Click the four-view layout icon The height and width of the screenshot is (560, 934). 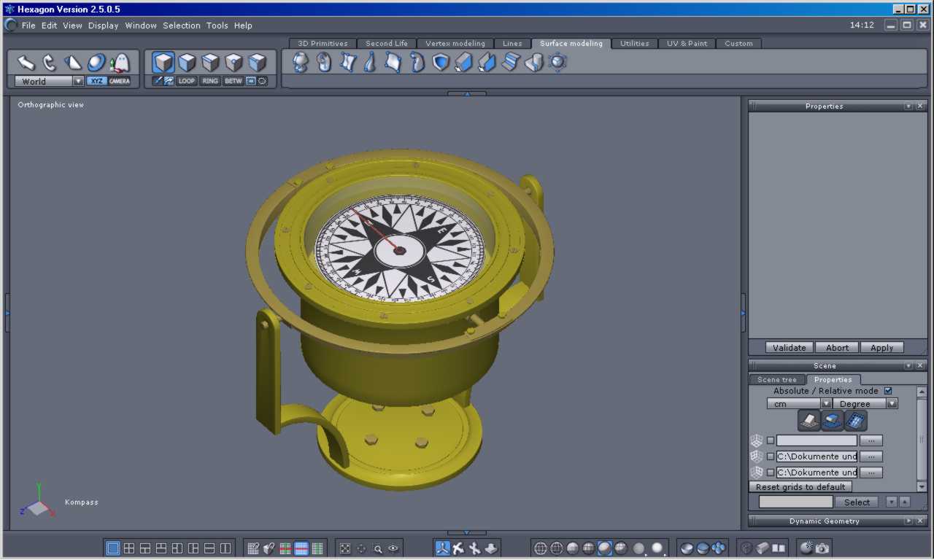[x=129, y=548]
